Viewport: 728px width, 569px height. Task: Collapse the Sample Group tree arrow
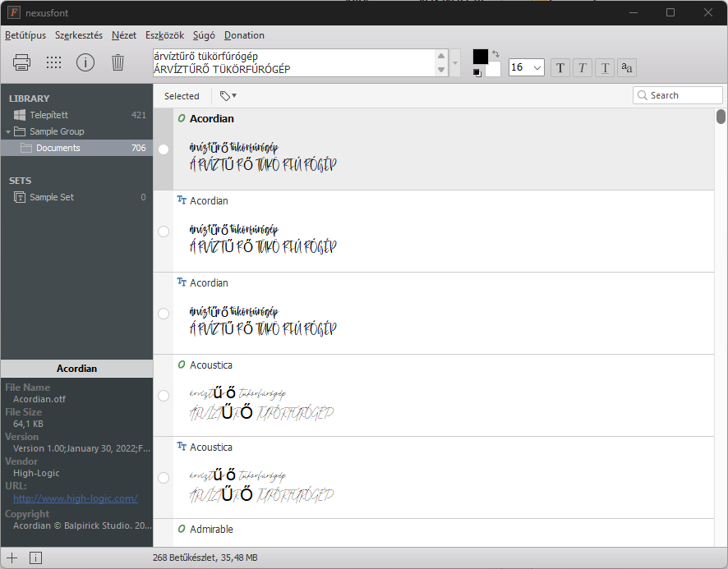[8, 132]
